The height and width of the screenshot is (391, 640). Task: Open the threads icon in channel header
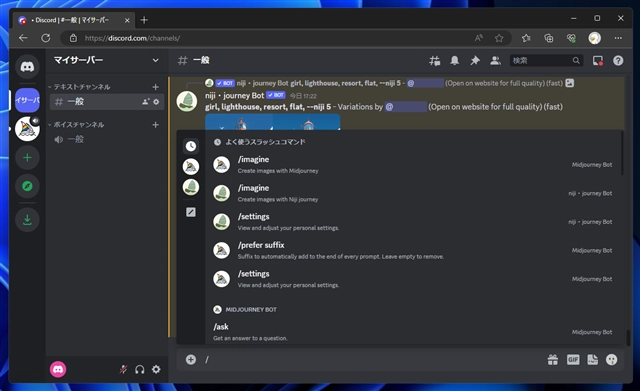[435, 61]
